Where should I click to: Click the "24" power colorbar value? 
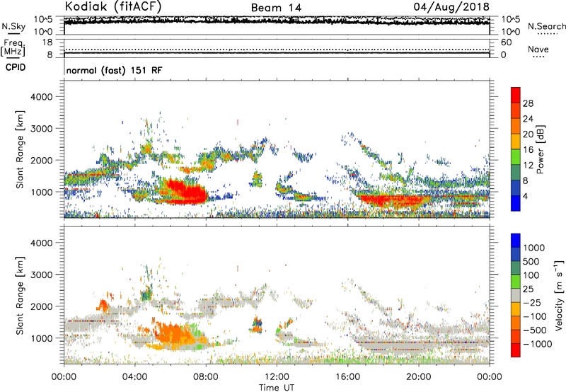(x=528, y=119)
